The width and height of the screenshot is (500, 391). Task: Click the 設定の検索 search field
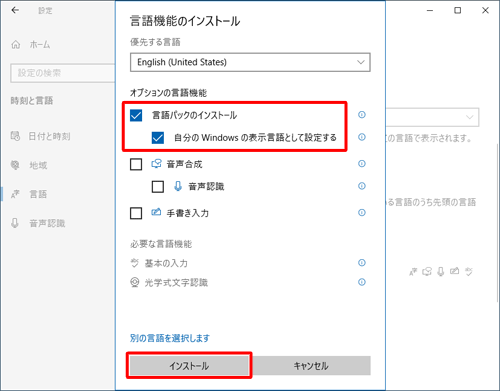[62, 73]
